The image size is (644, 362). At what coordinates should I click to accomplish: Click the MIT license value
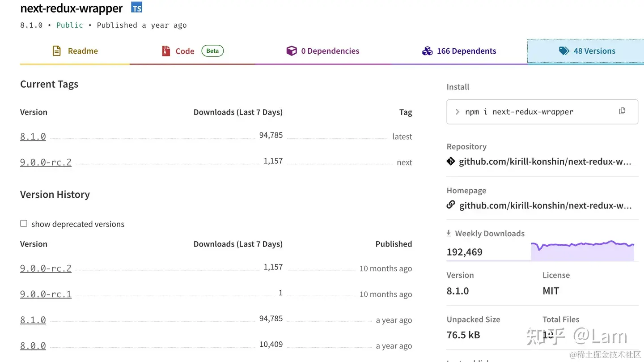tap(551, 291)
